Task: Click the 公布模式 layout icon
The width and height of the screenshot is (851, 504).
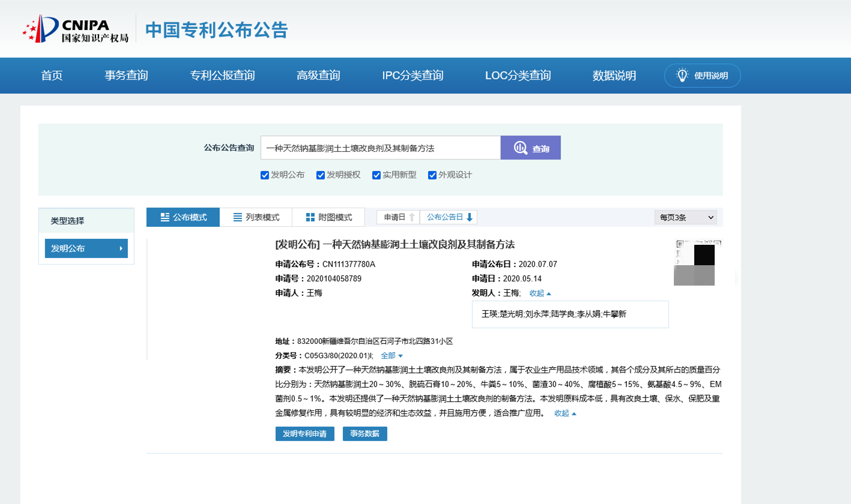Action: pyautogui.click(x=165, y=217)
